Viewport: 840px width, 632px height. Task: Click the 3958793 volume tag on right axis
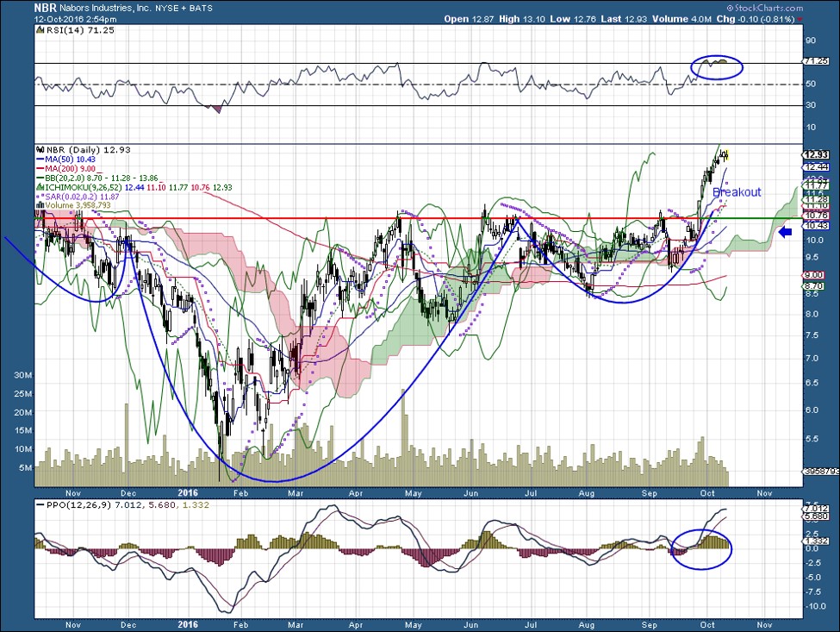pos(821,472)
